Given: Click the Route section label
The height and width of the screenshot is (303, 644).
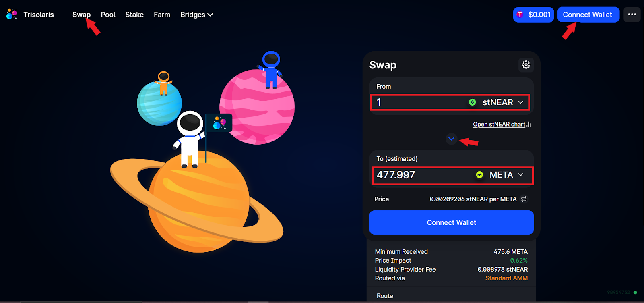Looking at the screenshot, I should pos(385,296).
